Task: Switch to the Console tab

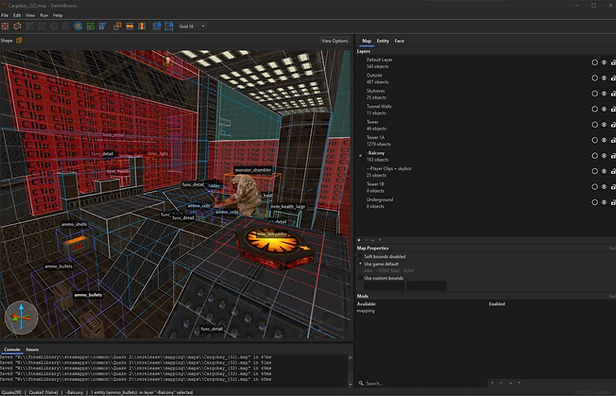Action: tap(12, 349)
